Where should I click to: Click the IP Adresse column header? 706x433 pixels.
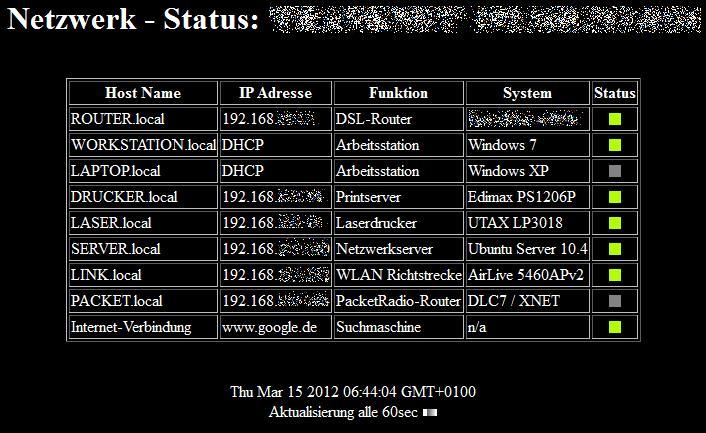pos(276,93)
